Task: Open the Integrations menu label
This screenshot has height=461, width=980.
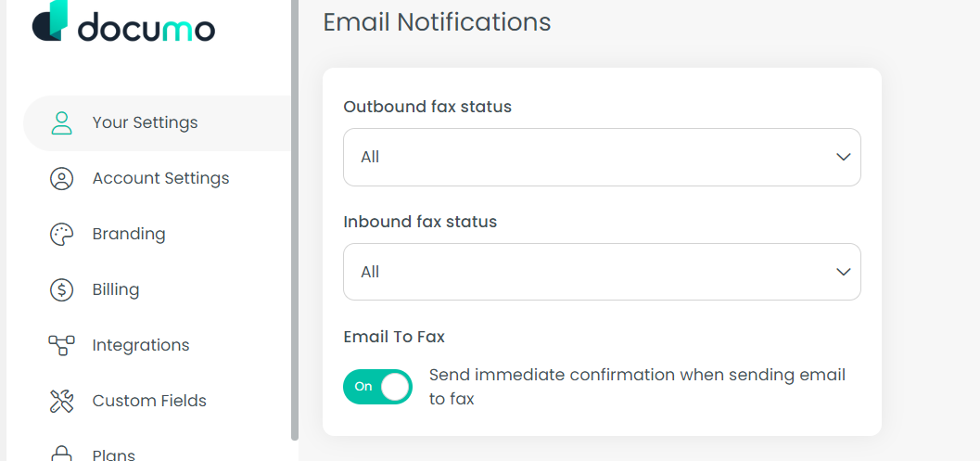Action: tap(141, 345)
